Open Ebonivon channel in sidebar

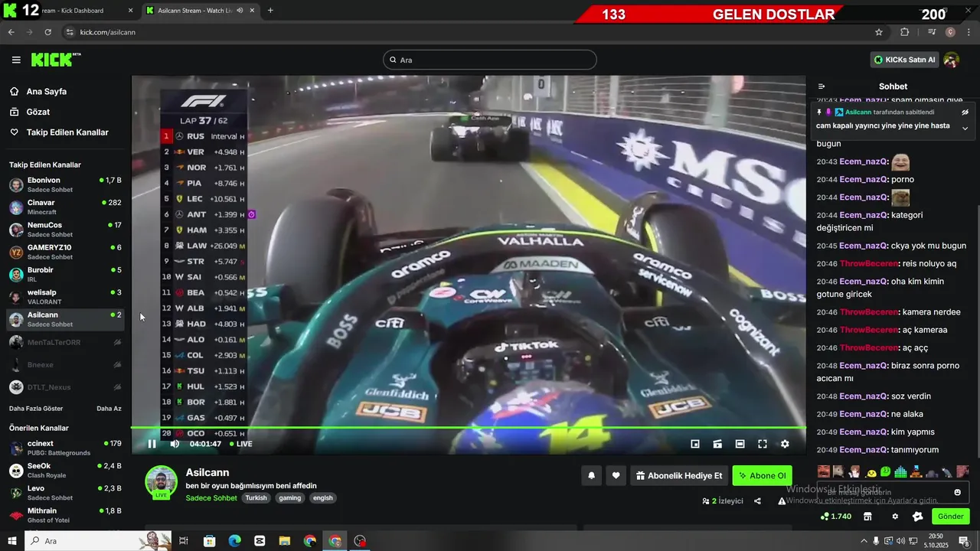click(65, 184)
